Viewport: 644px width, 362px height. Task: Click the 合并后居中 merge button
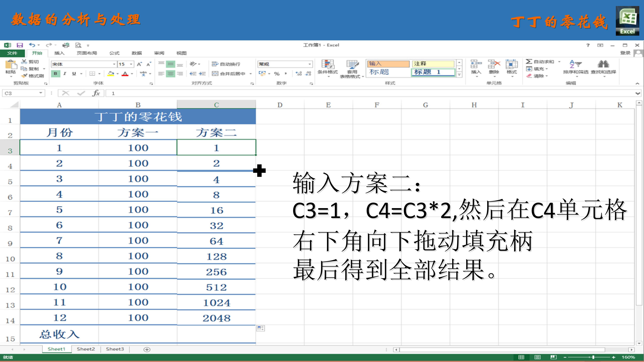pyautogui.click(x=229, y=74)
